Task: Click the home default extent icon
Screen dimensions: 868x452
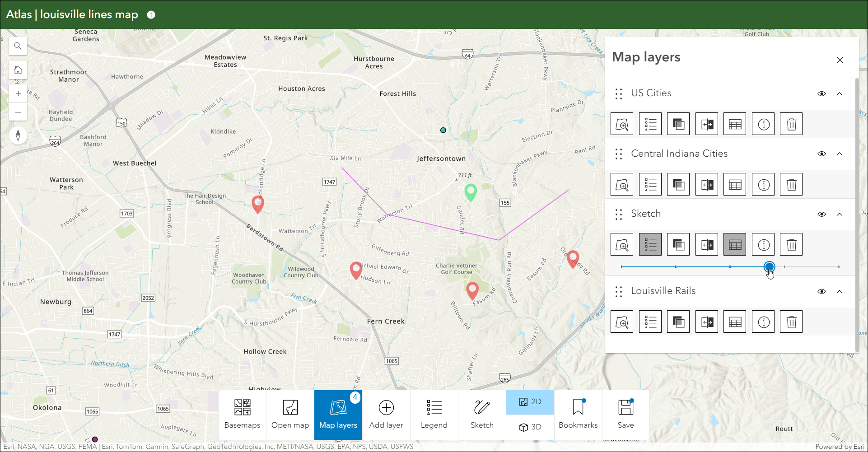Action: 18,70
